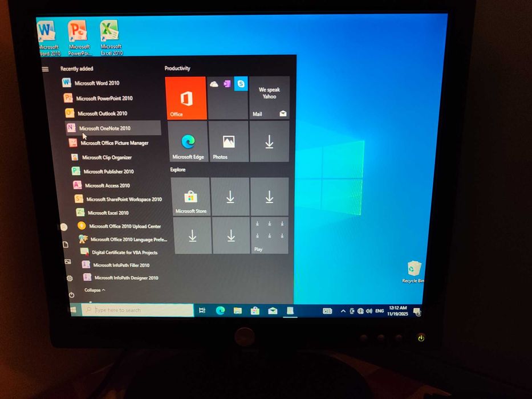Open Microsoft PowerPoint desktop shortcut
The image size is (532, 399).
79,38
